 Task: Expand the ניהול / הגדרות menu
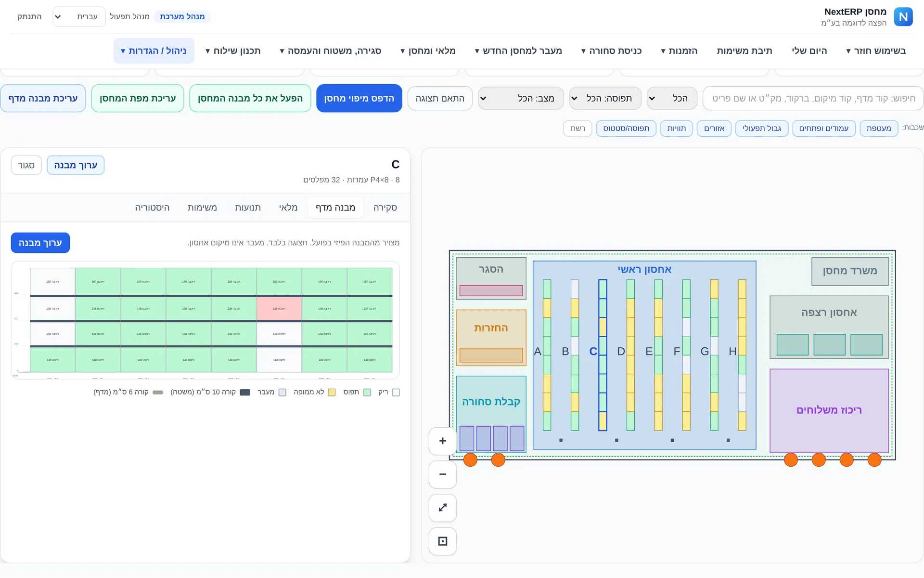[x=154, y=51]
